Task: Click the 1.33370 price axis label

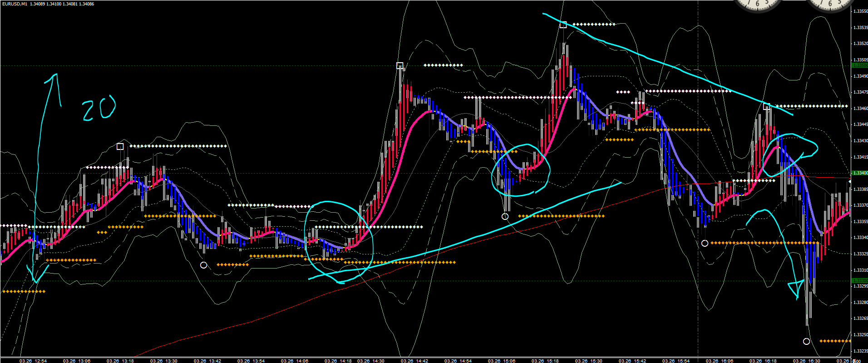Action: coord(861,205)
